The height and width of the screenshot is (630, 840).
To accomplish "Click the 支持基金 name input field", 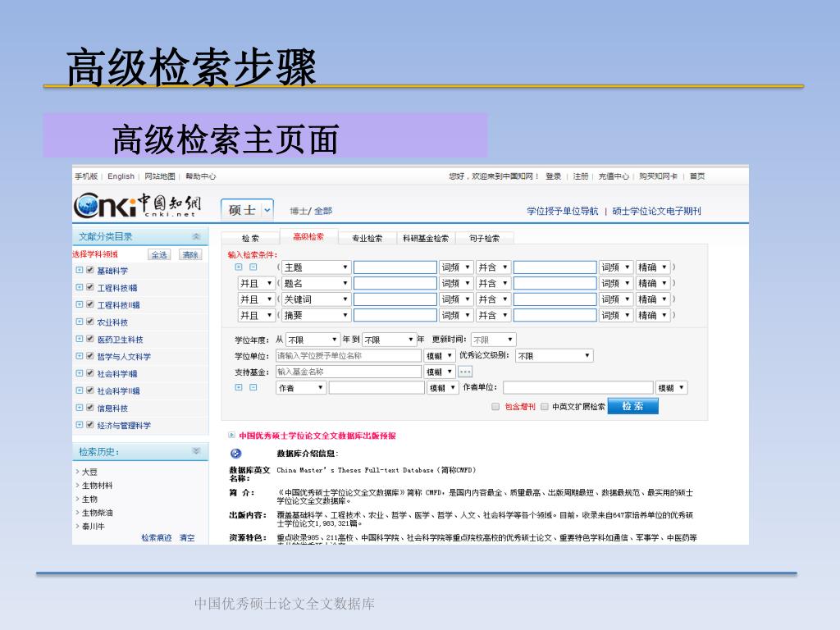I will [349, 372].
